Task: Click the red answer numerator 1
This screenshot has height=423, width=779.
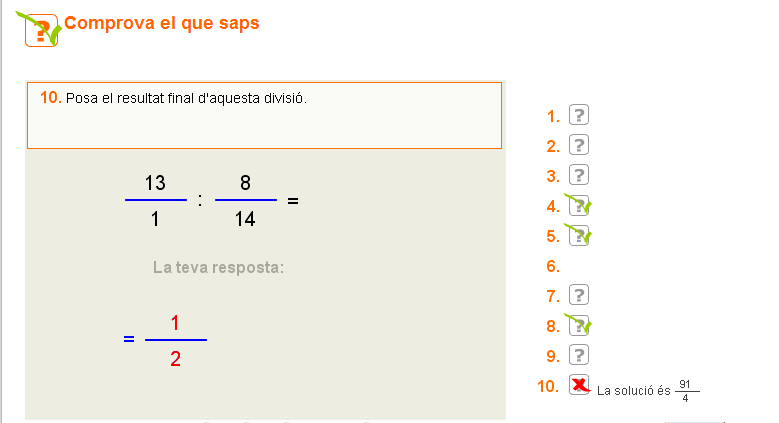Action: pos(175,323)
